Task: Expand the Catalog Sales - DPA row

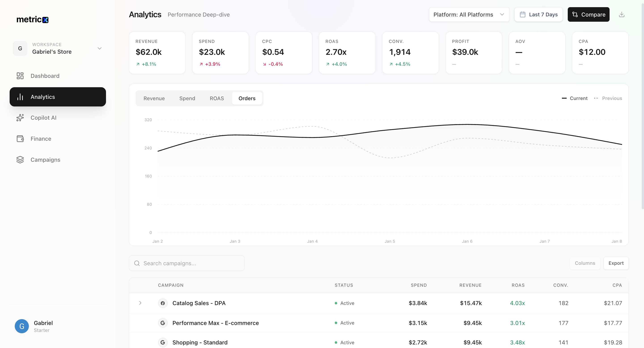Action: pos(140,303)
